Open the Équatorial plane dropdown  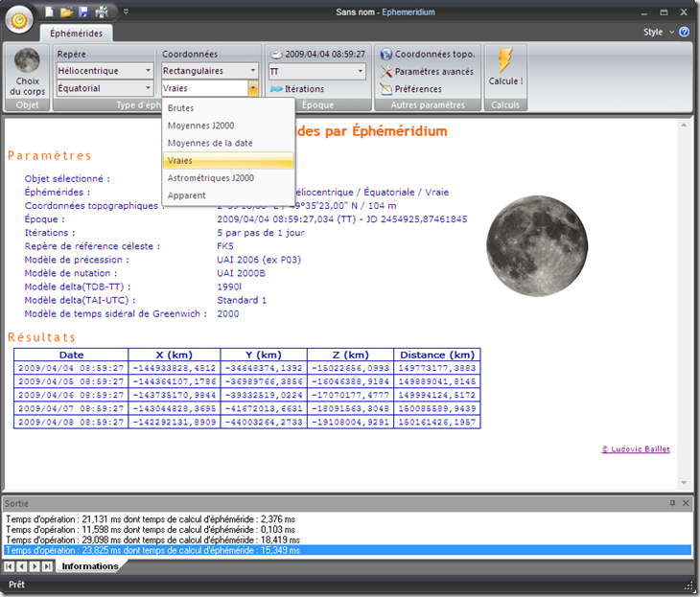[x=105, y=88]
